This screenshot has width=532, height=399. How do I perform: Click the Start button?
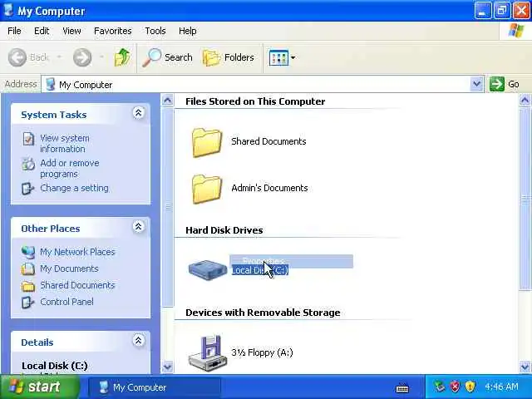click(40, 387)
